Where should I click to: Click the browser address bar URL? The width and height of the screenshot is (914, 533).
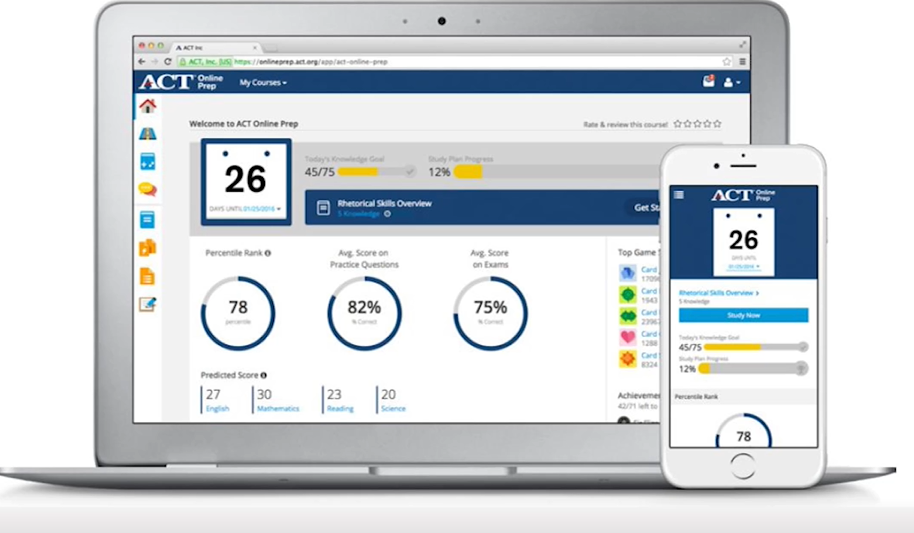(x=310, y=61)
